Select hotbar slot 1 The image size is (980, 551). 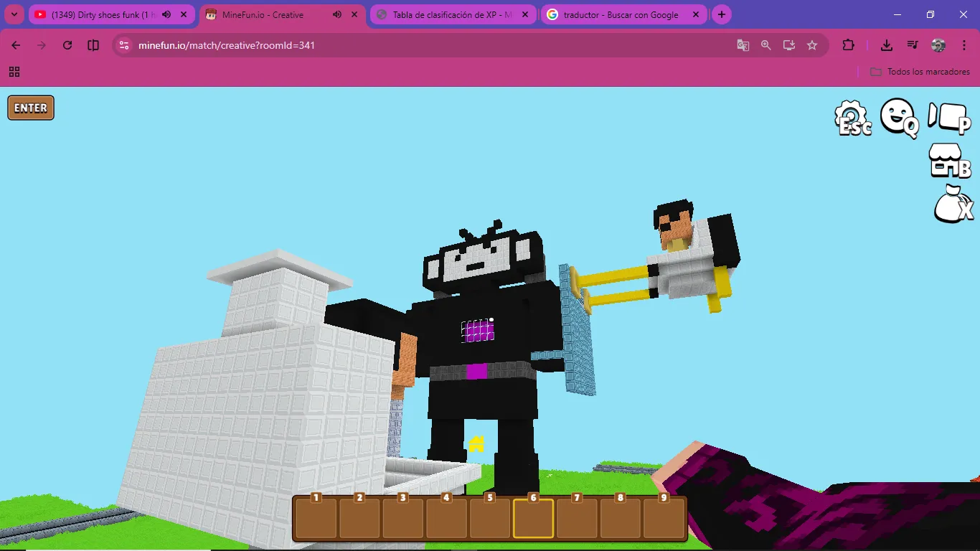point(316,518)
